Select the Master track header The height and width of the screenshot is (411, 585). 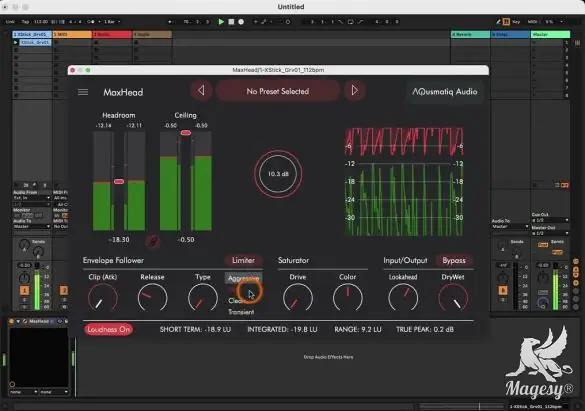click(550, 34)
